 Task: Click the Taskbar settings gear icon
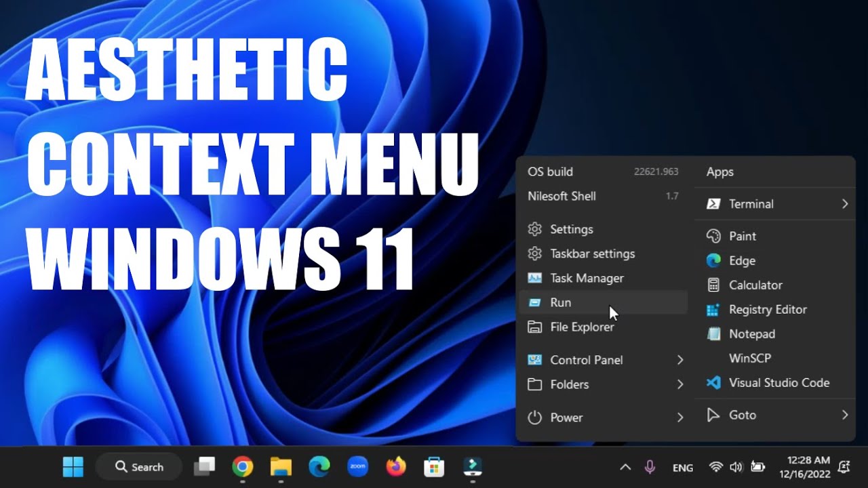(535, 253)
